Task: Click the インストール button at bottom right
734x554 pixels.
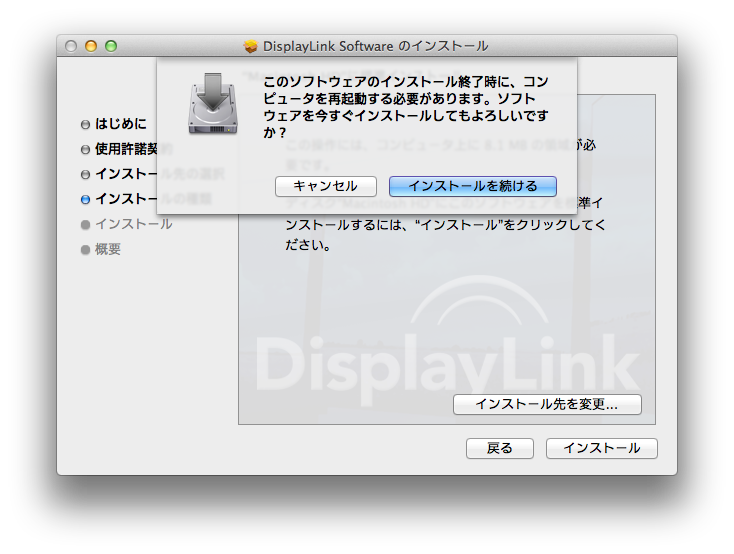Action: click(x=602, y=448)
